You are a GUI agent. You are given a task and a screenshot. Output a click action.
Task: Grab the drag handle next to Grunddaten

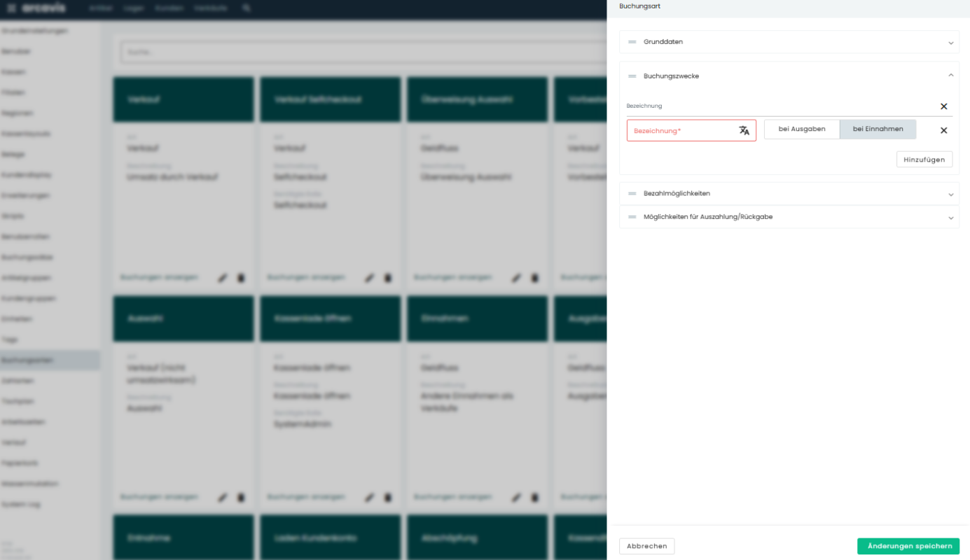pyautogui.click(x=632, y=42)
